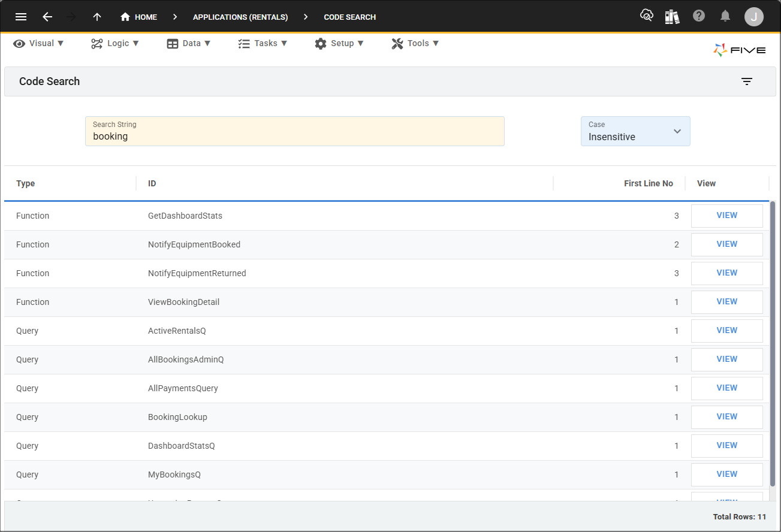Open the filter icon in Code Search header

point(747,81)
